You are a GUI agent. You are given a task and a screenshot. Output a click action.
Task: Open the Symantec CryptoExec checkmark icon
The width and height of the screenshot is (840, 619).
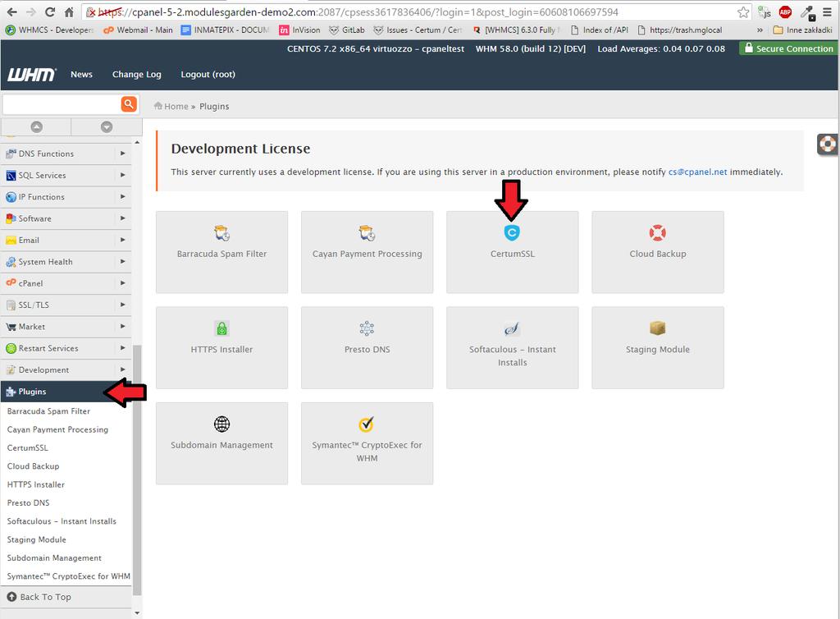tap(367, 424)
